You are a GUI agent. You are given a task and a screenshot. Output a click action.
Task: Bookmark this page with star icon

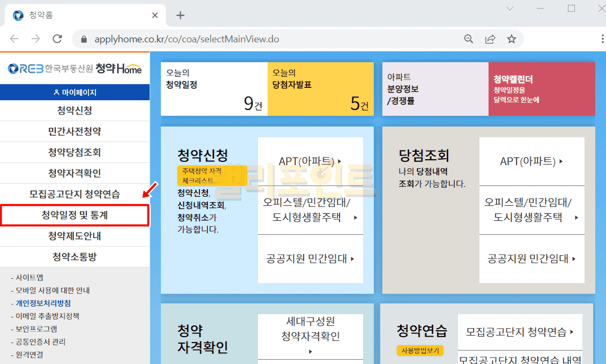point(512,39)
